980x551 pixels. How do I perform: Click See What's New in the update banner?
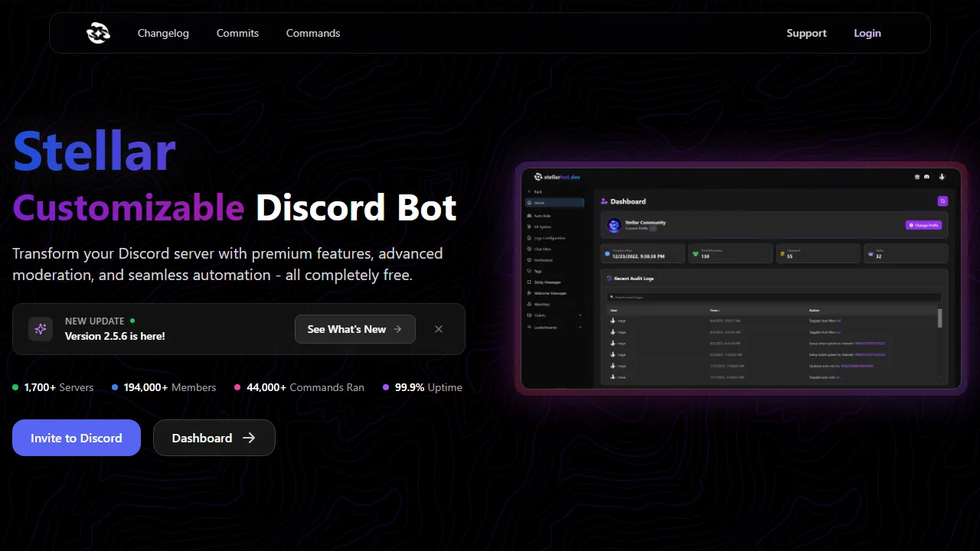click(354, 329)
